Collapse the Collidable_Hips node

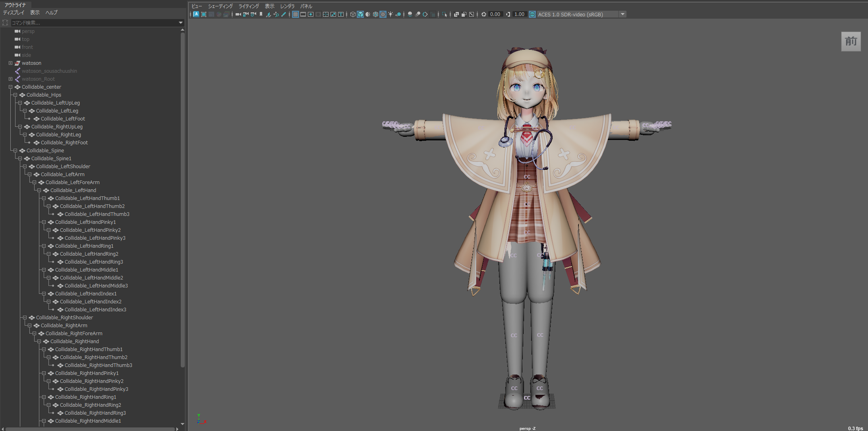pyautogui.click(x=15, y=95)
